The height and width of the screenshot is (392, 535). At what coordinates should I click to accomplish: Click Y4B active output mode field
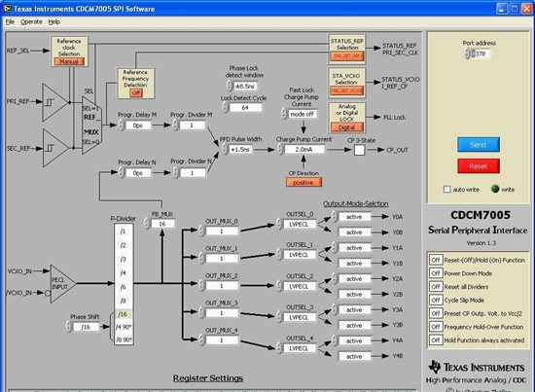click(354, 357)
